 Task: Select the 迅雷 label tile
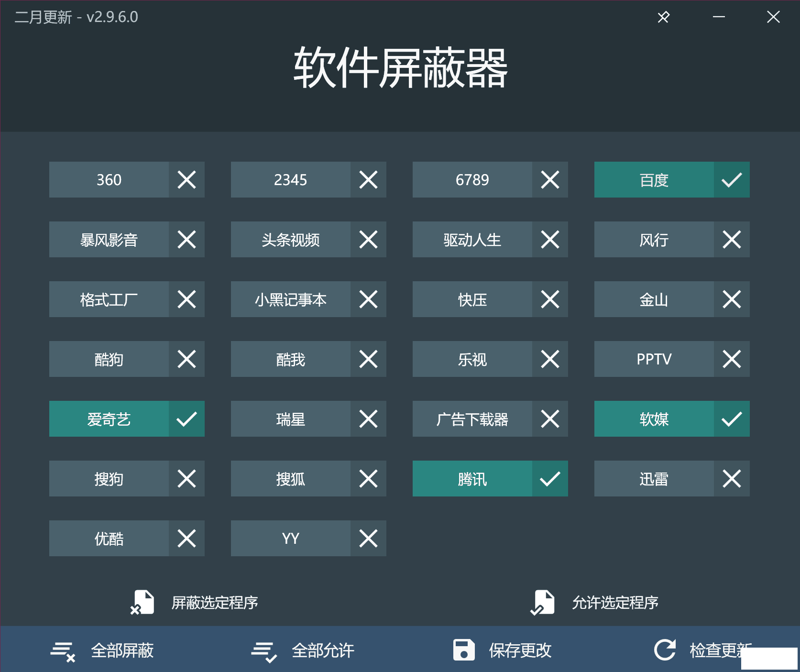pos(654,479)
